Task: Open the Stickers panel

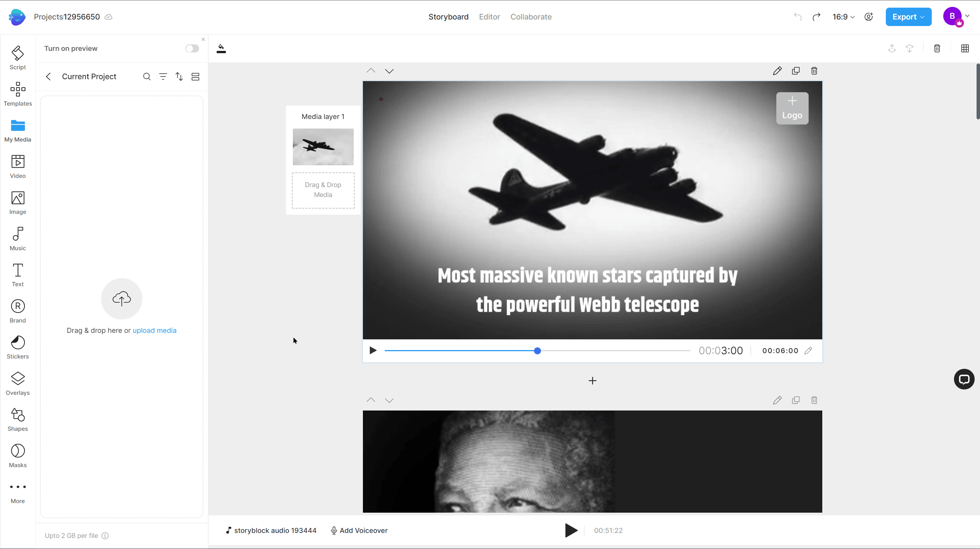Action: coord(18,347)
